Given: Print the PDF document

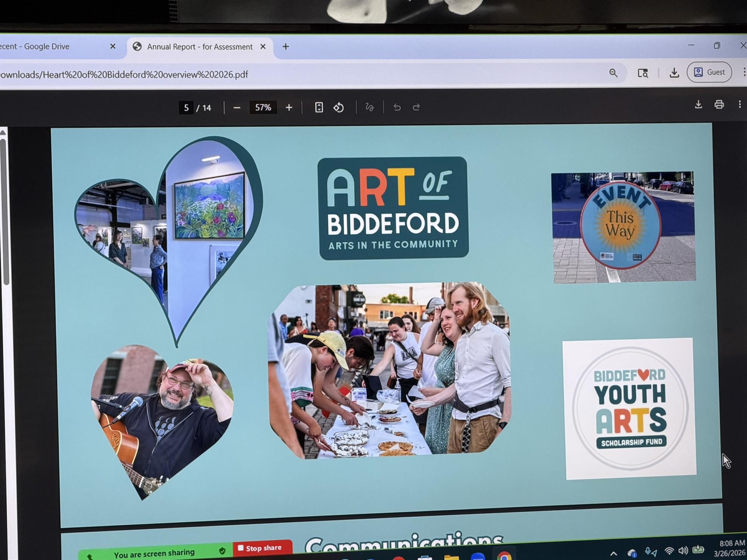Looking at the screenshot, I should [719, 104].
